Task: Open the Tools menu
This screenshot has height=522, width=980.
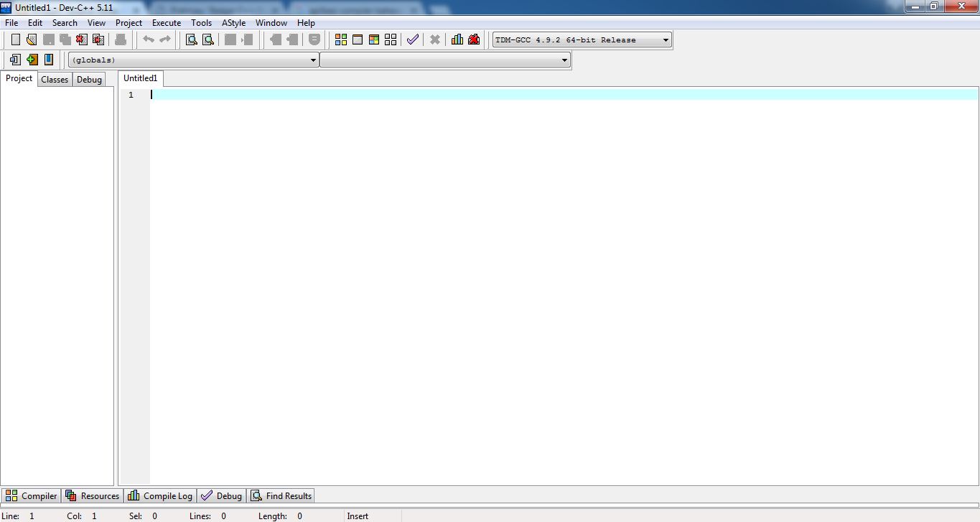Action: 202,23
